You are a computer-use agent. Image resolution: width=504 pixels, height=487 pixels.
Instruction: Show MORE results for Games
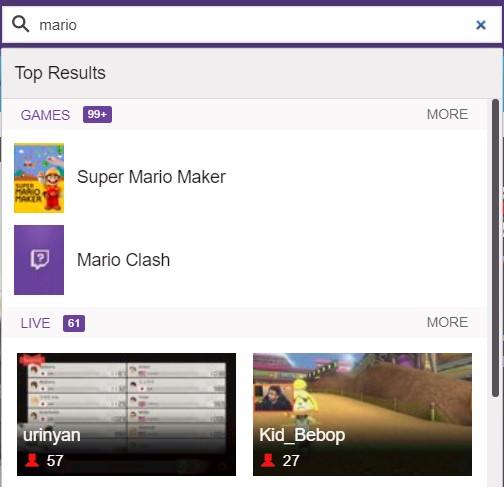pyautogui.click(x=447, y=114)
